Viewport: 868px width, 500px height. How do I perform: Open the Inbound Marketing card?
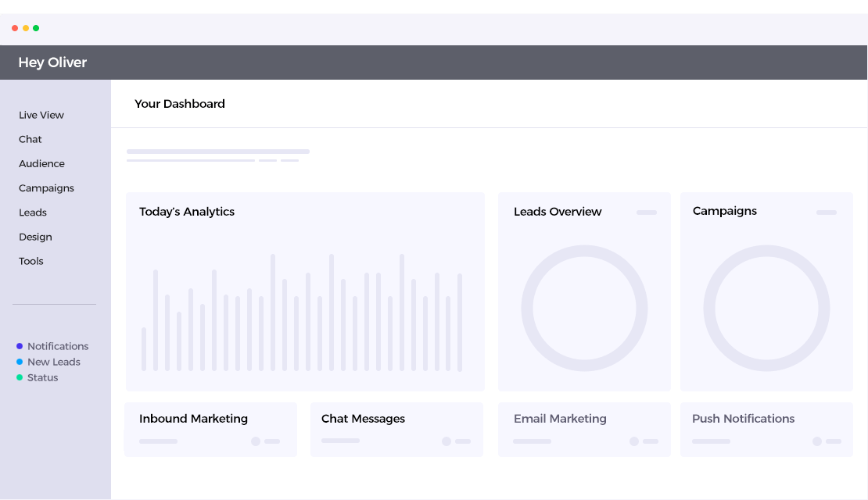pos(211,430)
